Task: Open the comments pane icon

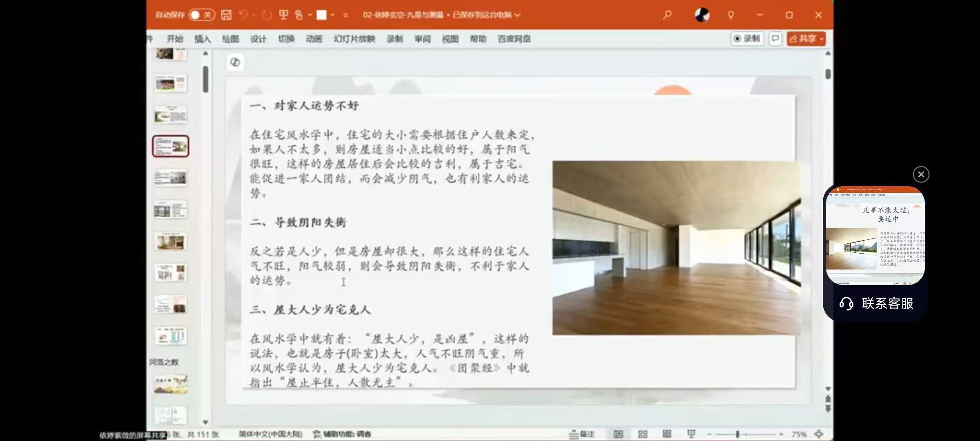Action: [775, 38]
